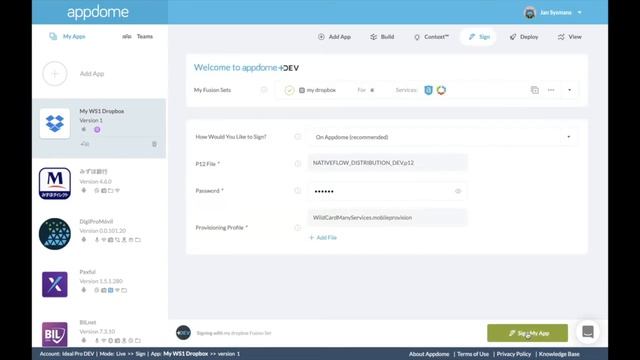Click the multicolor ring service icon
640x360 pixels.
coord(441,90)
